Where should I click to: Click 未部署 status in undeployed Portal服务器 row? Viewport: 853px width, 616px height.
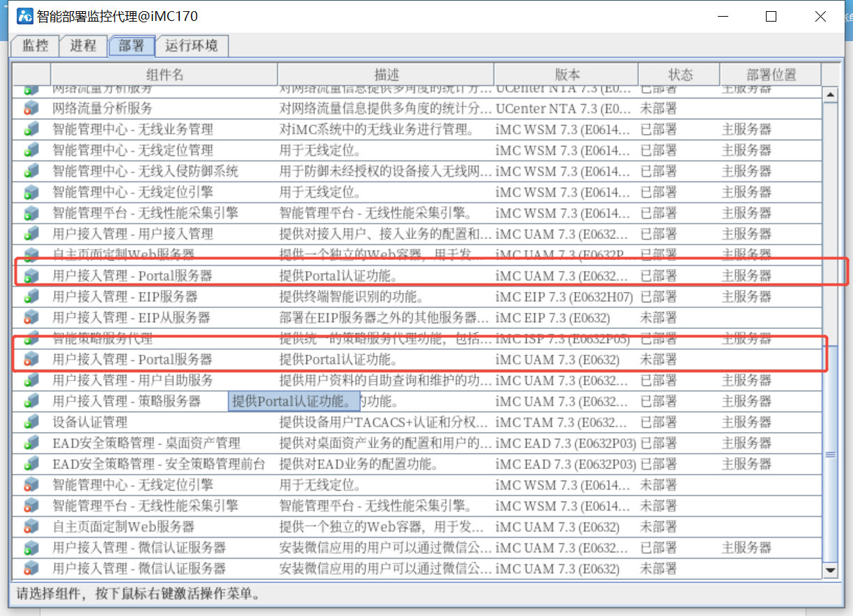coord(659,360)
